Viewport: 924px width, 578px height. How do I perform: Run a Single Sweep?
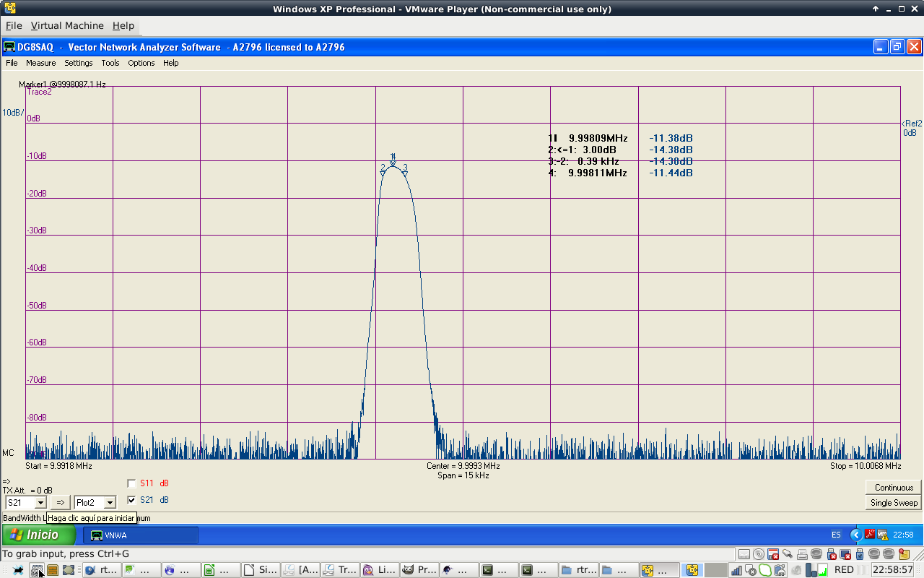[x=894, y=503]
